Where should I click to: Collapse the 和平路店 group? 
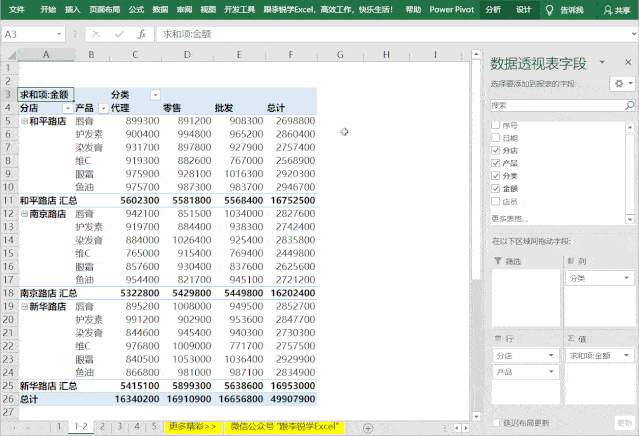(x=24, y=121)
